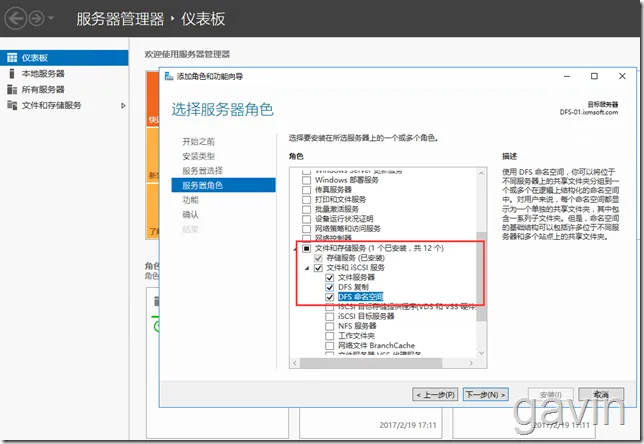Collapse the 文件和 iSCSI 服务 tree node
The image size is (644, 444).
tap(307, 268)
